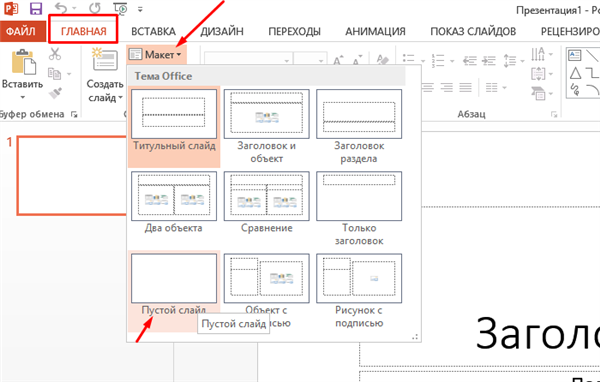Image resolution: width=600 pixels, height=382 pixels.
Task: Start slideshow from quick access toolbar icon
Action: (x=121, y=8)
